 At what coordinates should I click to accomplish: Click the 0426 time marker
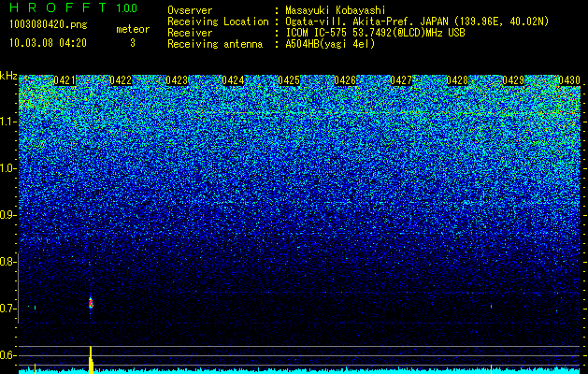click(345, 80)
